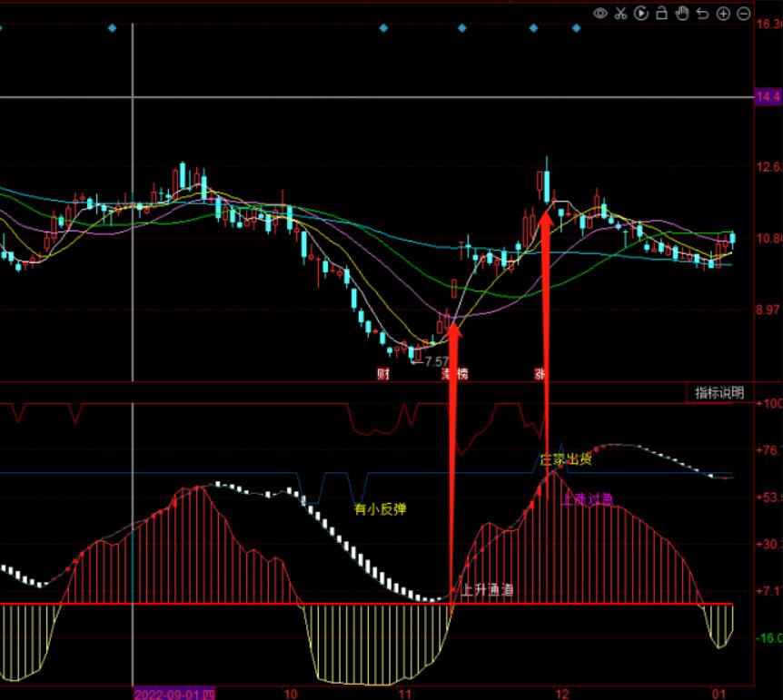Click the 庄家出货 annotation on indicator
783x700 pixels.
[x=565, y=459]
